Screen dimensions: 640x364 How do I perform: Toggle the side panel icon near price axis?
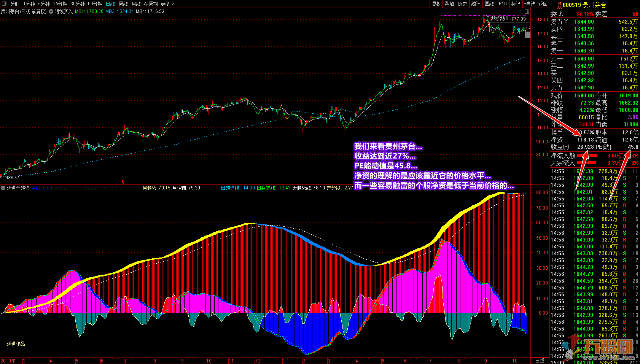527,11
